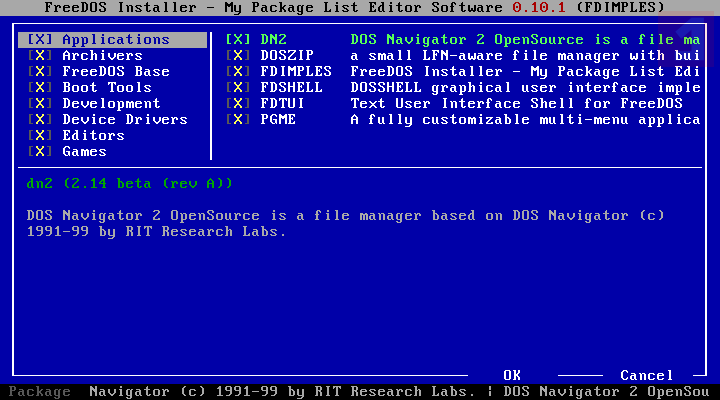Uncheck the DOSZIP package checkbox
720x400 pixels.
238,56
